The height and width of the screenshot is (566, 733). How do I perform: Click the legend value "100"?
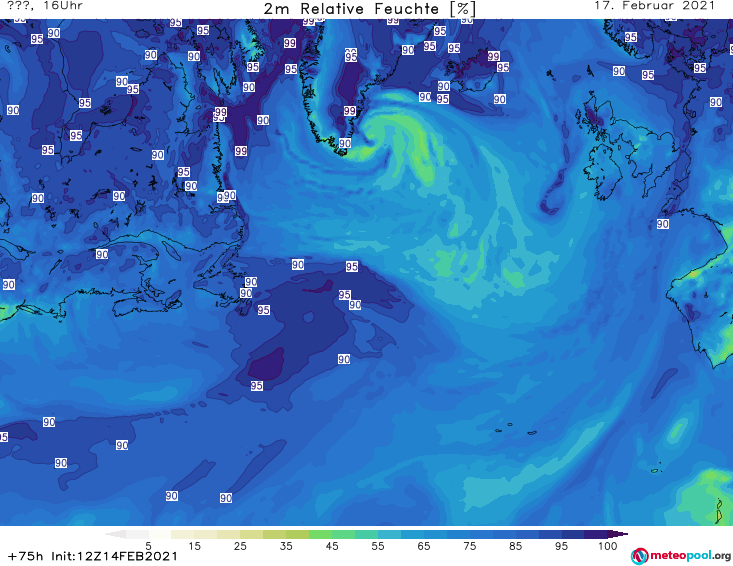pyautogui.click(x=608, y=546)
